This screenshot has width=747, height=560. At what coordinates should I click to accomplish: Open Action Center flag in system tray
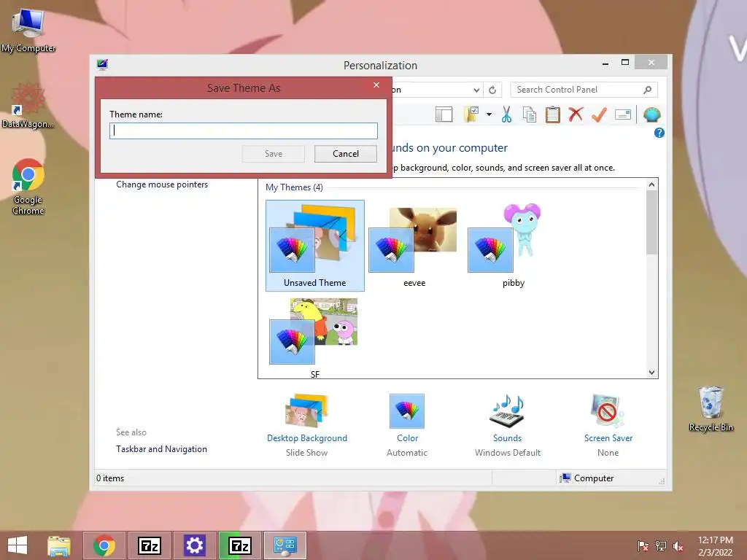(x=643, y=545)
